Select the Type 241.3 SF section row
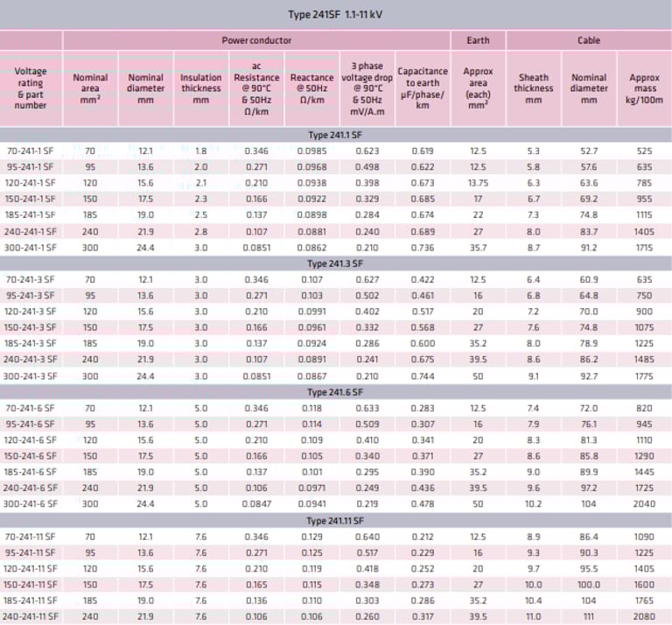Image resolution: width=672 pixels, height=625 pixels. [335, 263]
